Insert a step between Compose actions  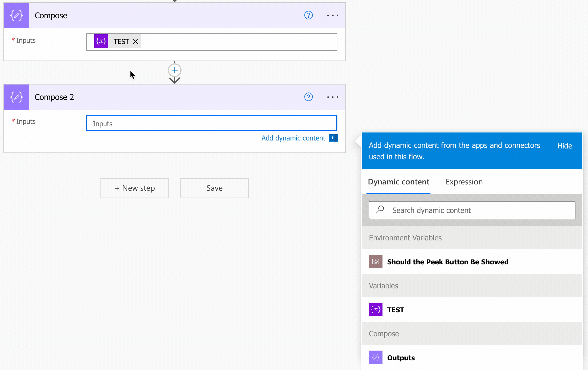click(175, 70)
